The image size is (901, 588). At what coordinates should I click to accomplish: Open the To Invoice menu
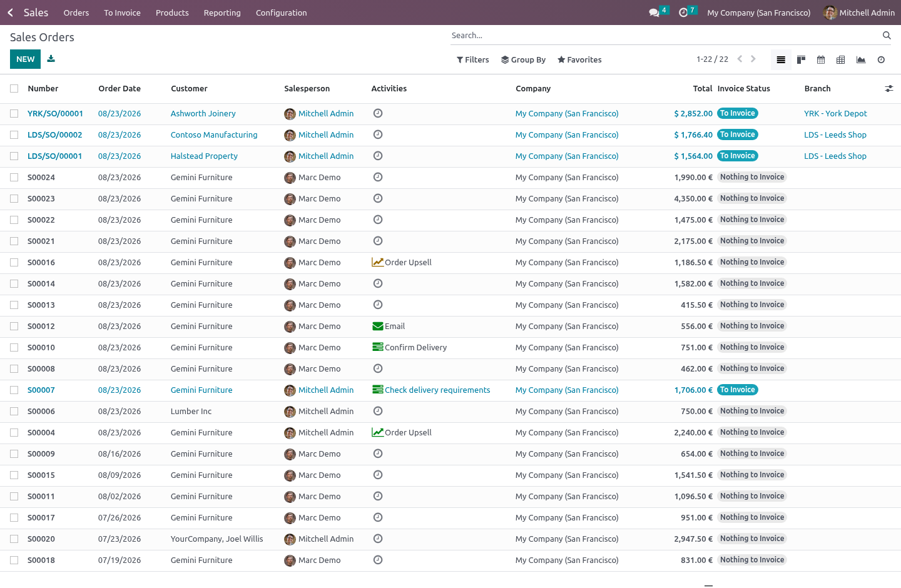coord(122,13)
